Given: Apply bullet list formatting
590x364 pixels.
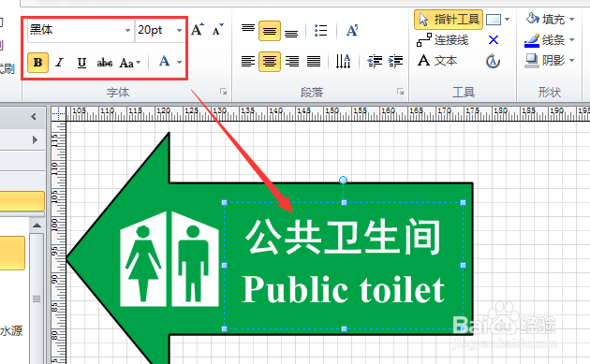Looking at the screenshot, I should (x=320, y=31).
